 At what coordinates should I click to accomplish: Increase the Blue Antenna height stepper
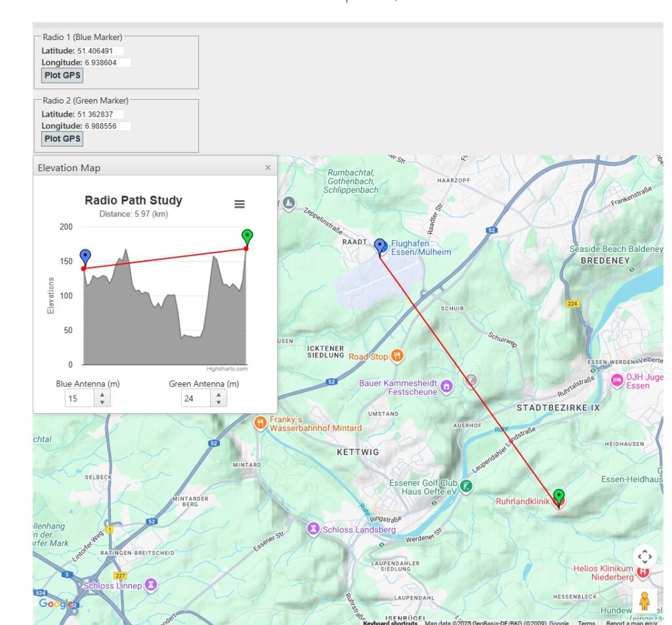[102, 394]
